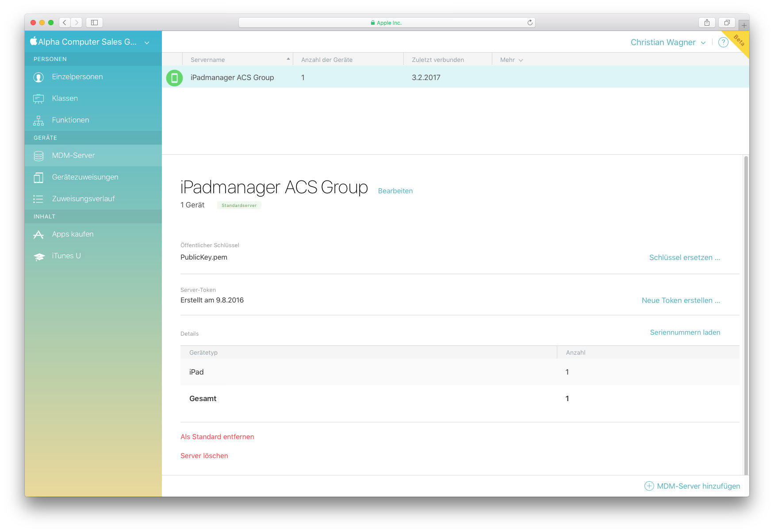
Task: Reload the page in Safari
Action: 530,23
